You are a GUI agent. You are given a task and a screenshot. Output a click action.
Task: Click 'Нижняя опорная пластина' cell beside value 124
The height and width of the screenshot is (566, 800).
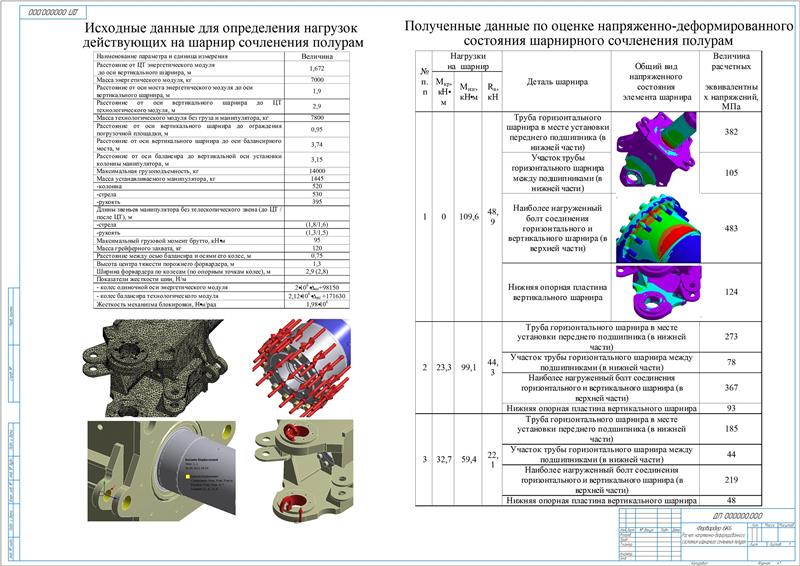557,292
